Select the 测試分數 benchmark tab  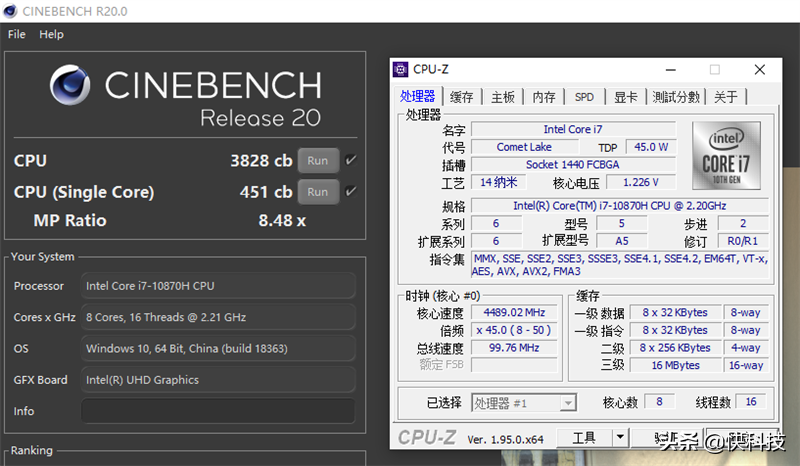[676, 97]
